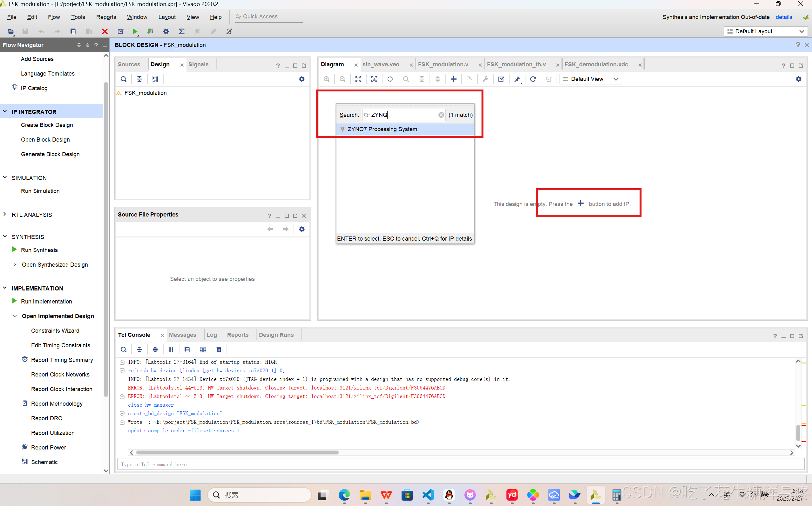This screenshot has height=506, width=812.
Task: Click the Validate Design icon in Diagram toolbar
Action: click(x=501, y=79)
